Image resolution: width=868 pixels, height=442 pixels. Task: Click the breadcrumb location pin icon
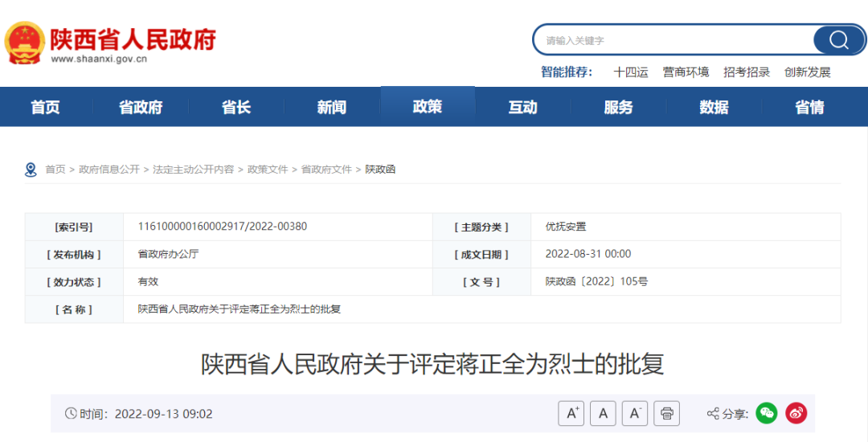(31, 170)
